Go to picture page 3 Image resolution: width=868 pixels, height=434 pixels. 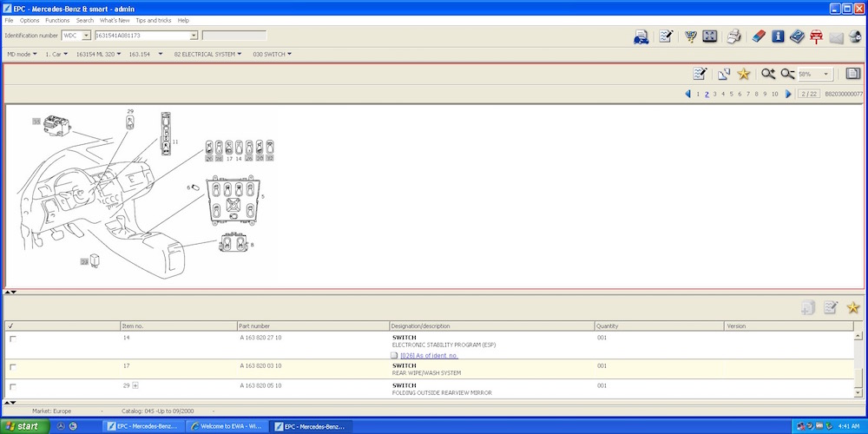(714, 94)
